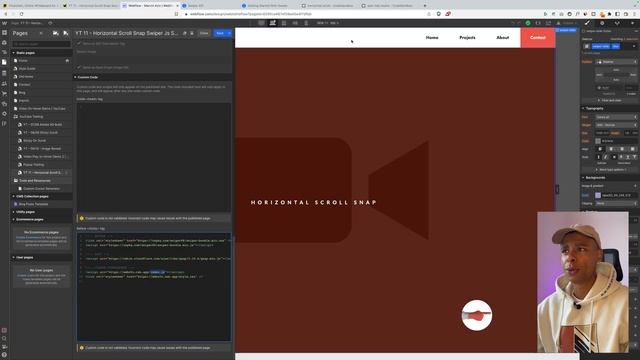The height and width of the screenshot is (360, 640).
Task: Open the font Weight dropdown
Action: 616,125
